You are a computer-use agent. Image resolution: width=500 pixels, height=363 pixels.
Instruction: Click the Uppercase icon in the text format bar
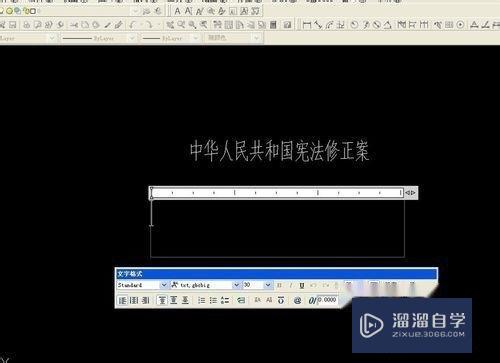click(x=258, y=300)
